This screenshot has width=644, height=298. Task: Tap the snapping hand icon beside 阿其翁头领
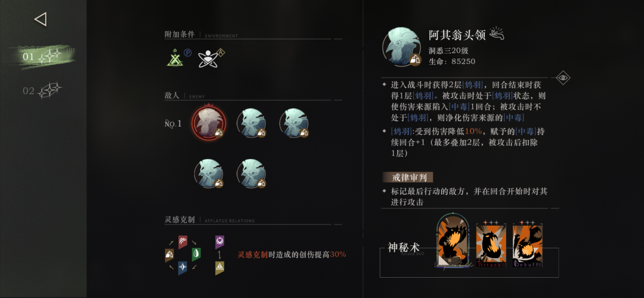click(497, 34)
